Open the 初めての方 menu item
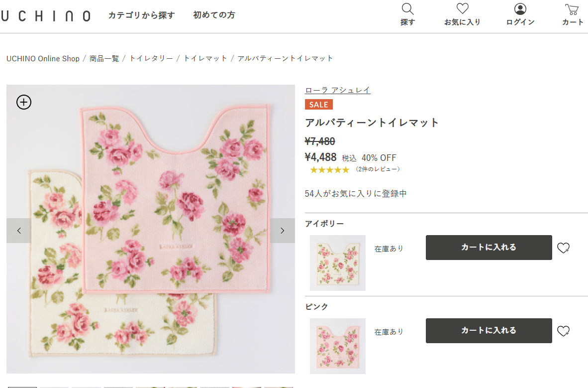The image size is (588, 388). coord(214,15)
